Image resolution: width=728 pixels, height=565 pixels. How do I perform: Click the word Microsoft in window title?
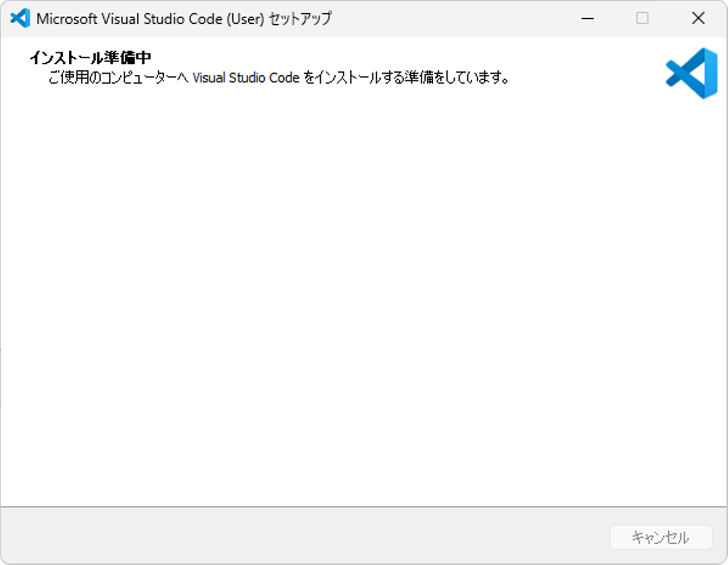point(67,19)
